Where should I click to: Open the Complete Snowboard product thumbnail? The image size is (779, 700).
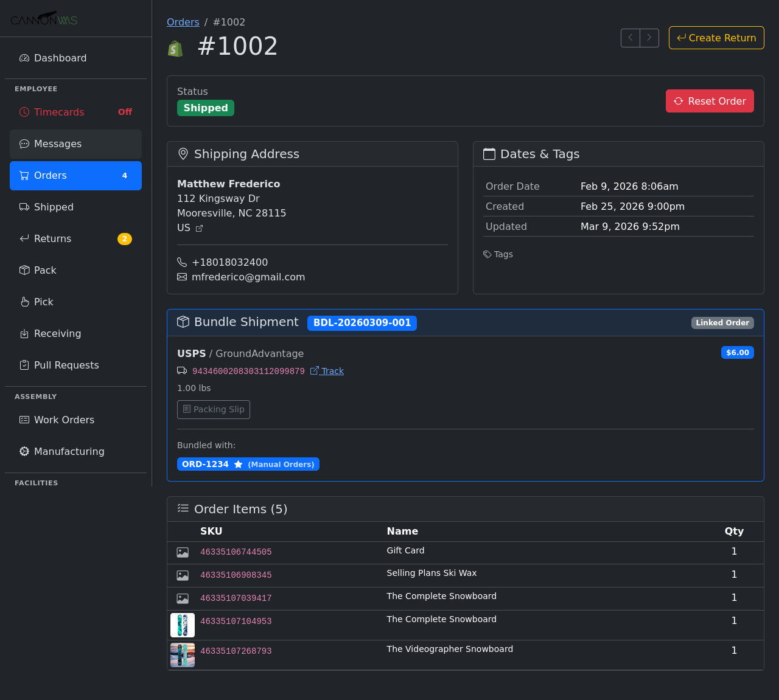click(x=183, y=625)
